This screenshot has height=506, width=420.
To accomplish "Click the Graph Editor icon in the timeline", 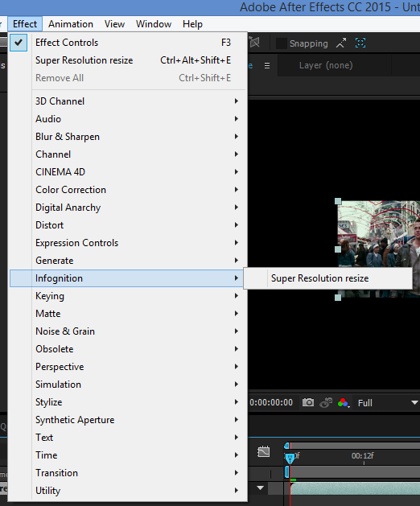I will pos(263,452).
